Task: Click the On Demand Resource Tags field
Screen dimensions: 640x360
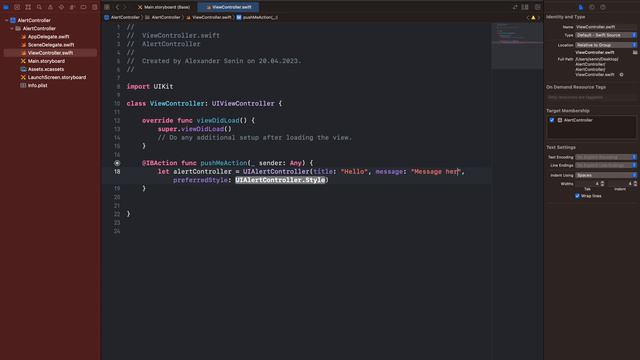Action: (x=591, y=97)
